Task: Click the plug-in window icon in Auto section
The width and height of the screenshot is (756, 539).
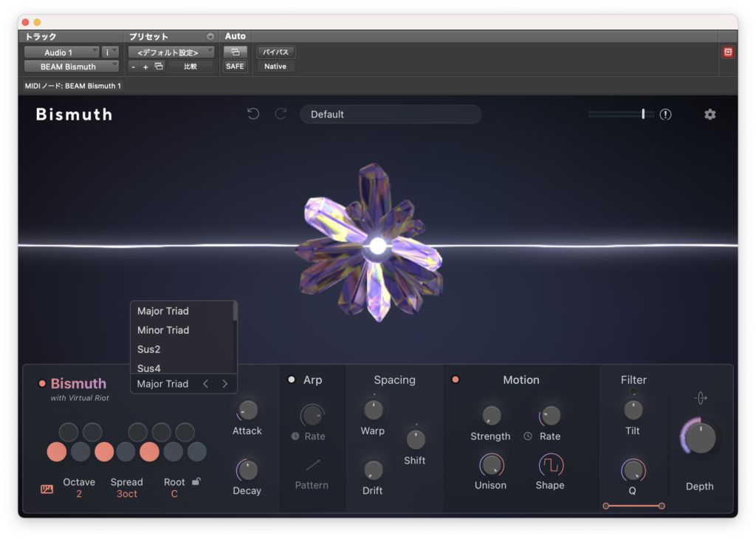Action: pos(236,52)
